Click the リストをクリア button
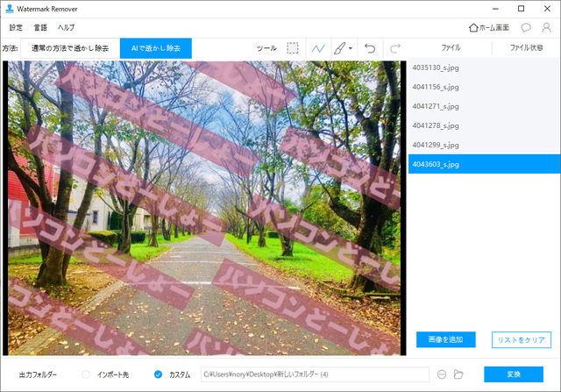Image resolution: width=561 pixels, height=392 pixels. (x=521, y=339)
